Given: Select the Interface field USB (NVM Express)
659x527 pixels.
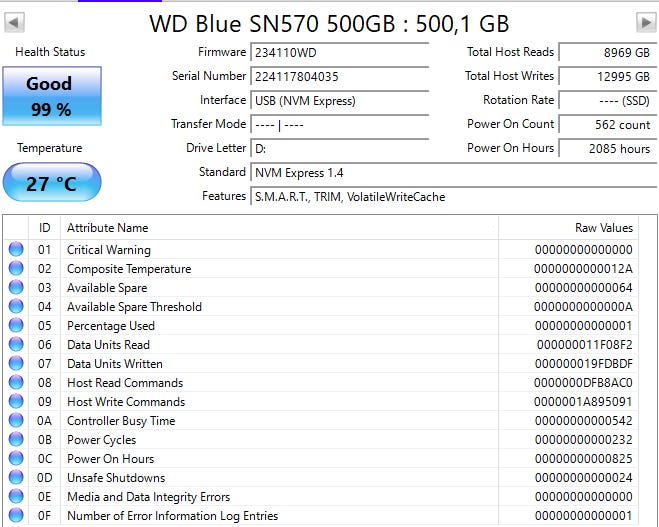Looking at the screenshot, I should [x=340, y=101].
